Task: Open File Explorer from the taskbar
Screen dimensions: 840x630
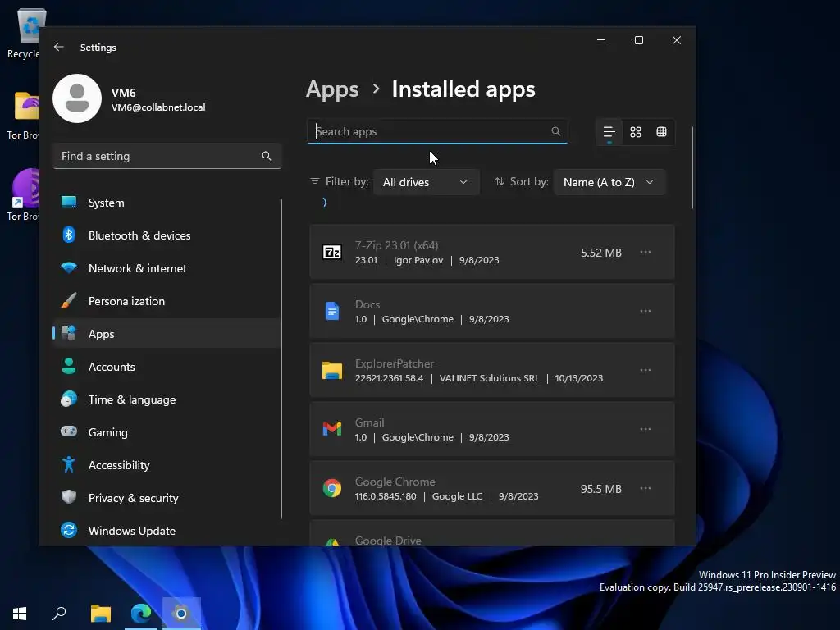Action: tap(100, 614)
